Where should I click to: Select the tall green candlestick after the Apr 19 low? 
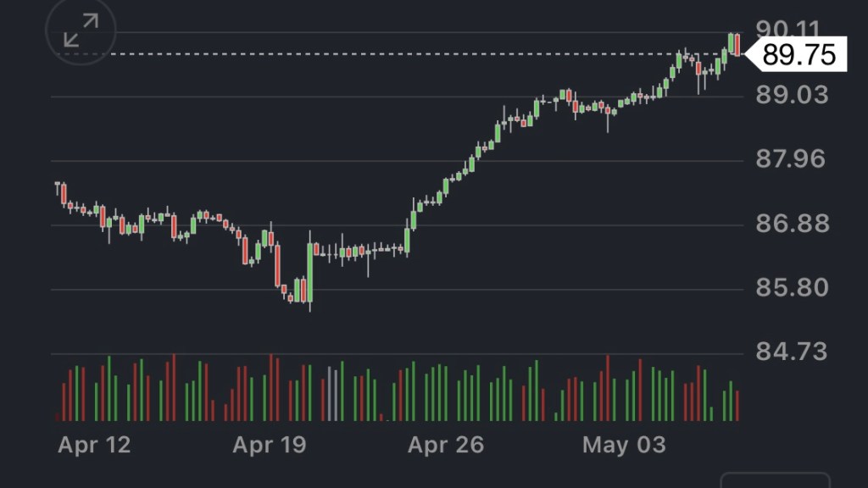click(309, 271)
